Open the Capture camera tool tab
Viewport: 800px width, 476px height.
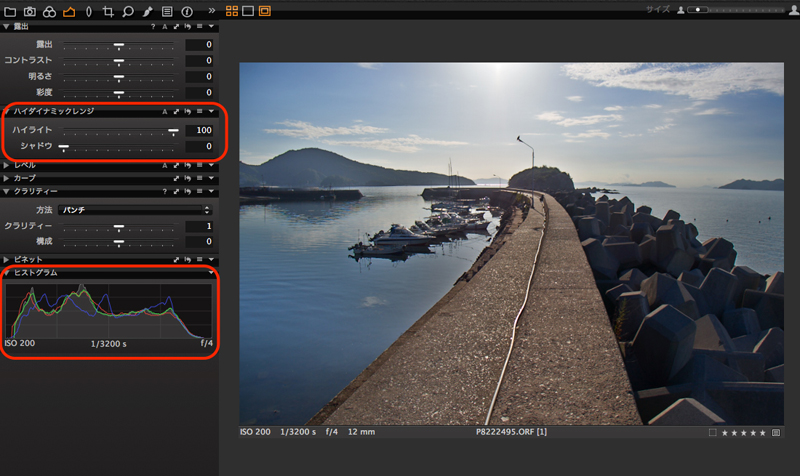click(30, 11)
